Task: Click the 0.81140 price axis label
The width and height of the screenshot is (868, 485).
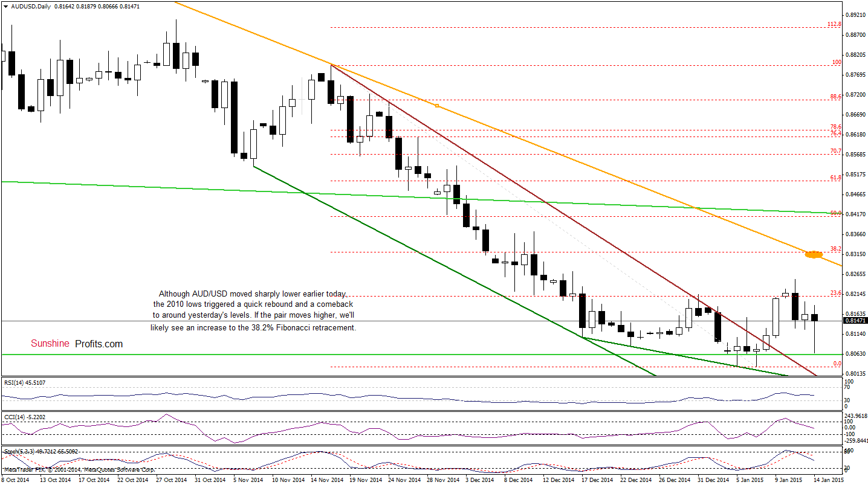Action: (x=855, y=334)
